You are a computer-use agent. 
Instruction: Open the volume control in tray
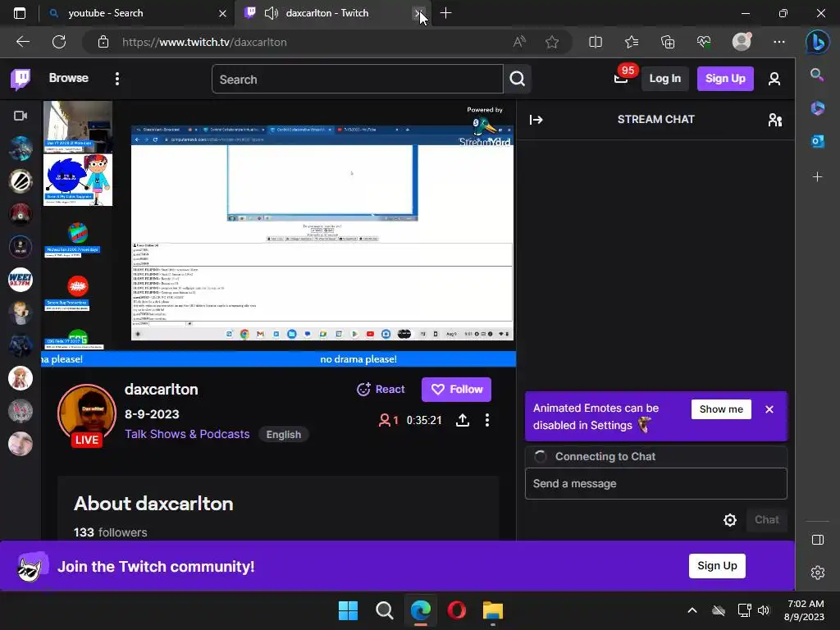pyautogui.click(x=764, y=610)
